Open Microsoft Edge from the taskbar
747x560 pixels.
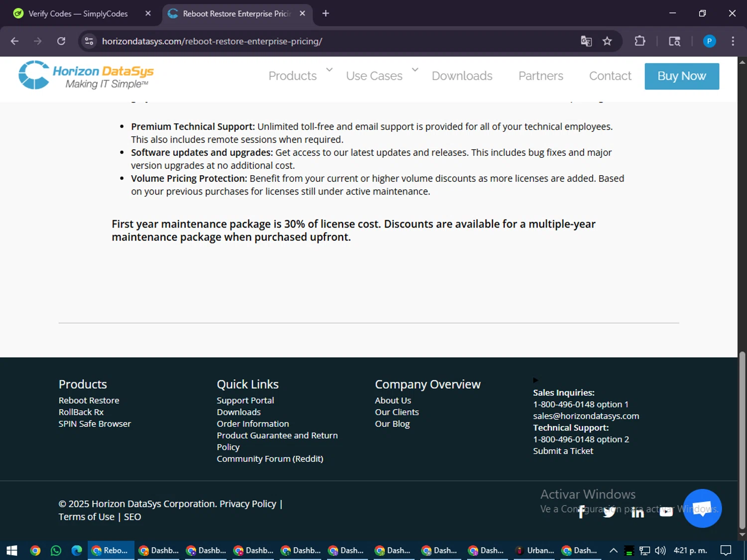coord(76,551)
